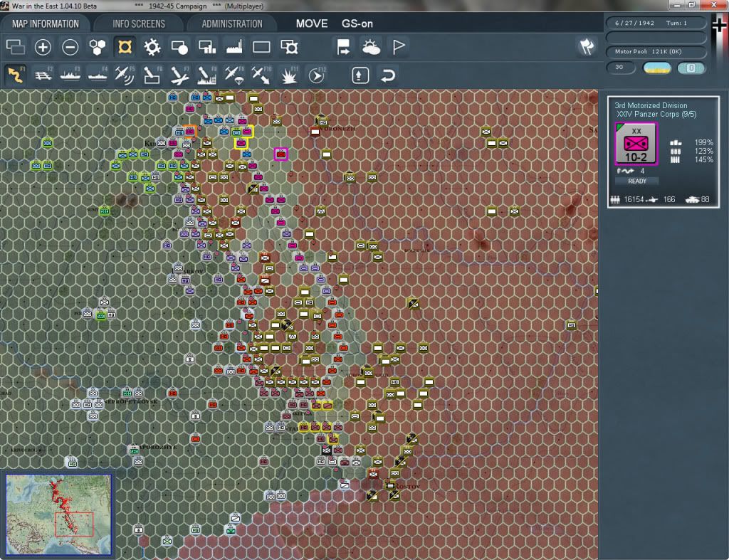Click the upload arrow box icon
Viewport: 729px width, 560px height.
360,75
